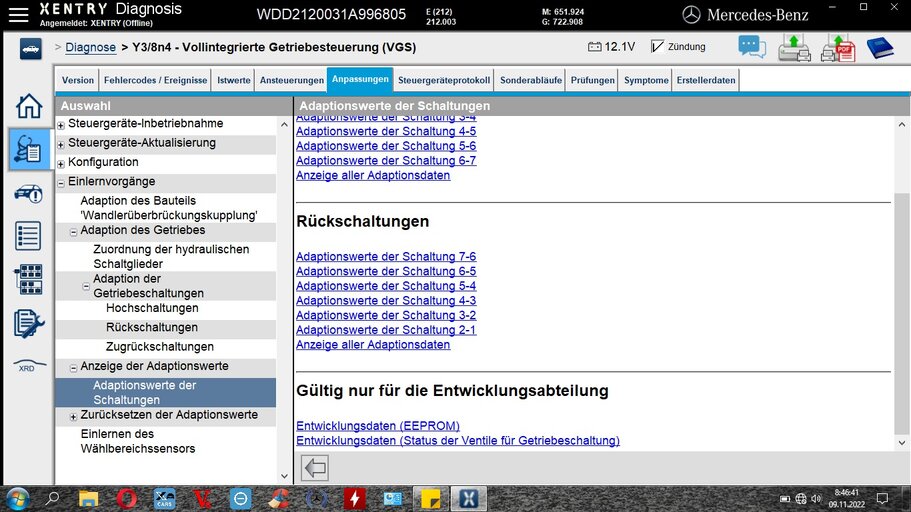Toggle the Zündung checkbox
Image resolution: width=911 pixels, height=512 pixels.
(657, 46)
